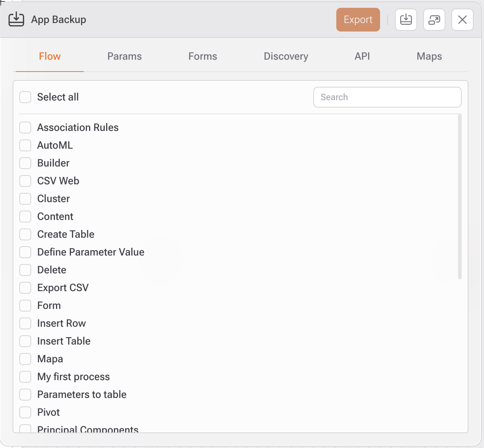This screenshot has height=448, width=484.
Task: Go to the Discovery tab
Action: click(286, 56)
